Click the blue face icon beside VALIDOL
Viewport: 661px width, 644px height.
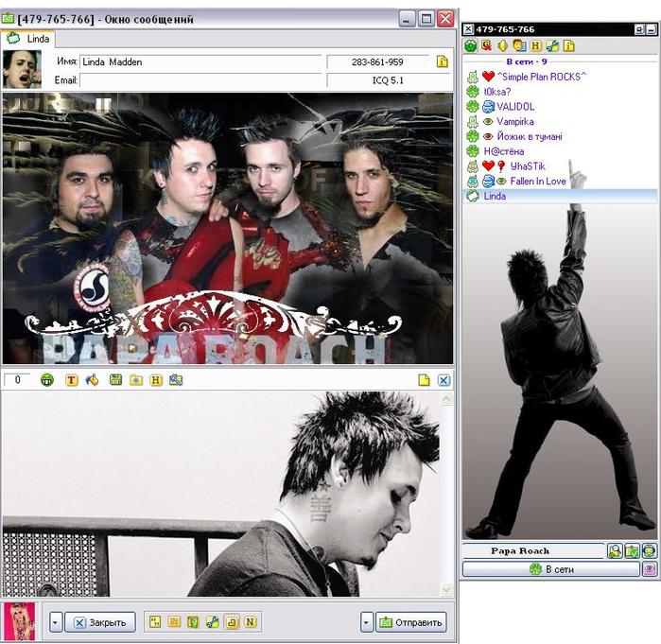pyautogui.click(x=488, y=107)
